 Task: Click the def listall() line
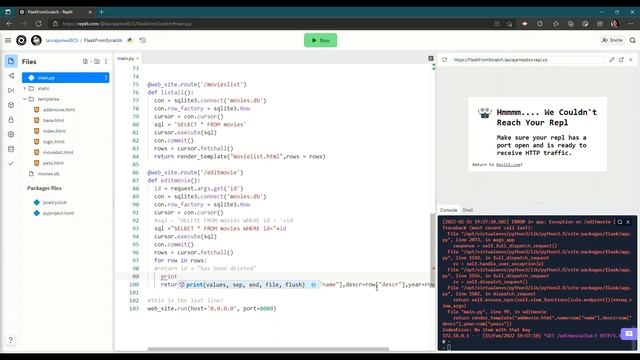(x=171, y=92)
